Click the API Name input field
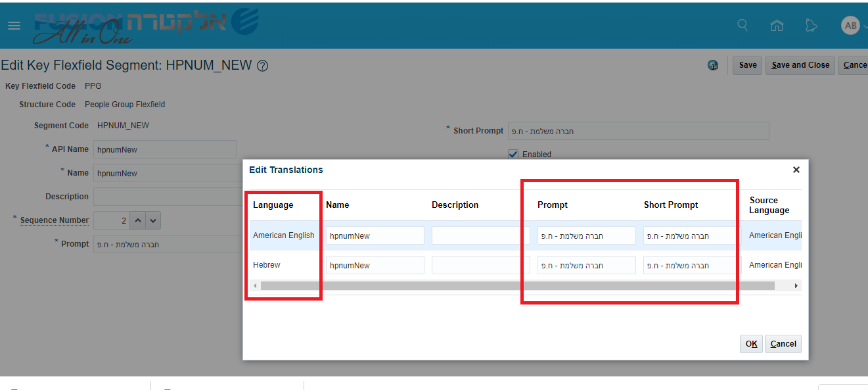Viewport: 868px width, 390px height. [165, 149]
